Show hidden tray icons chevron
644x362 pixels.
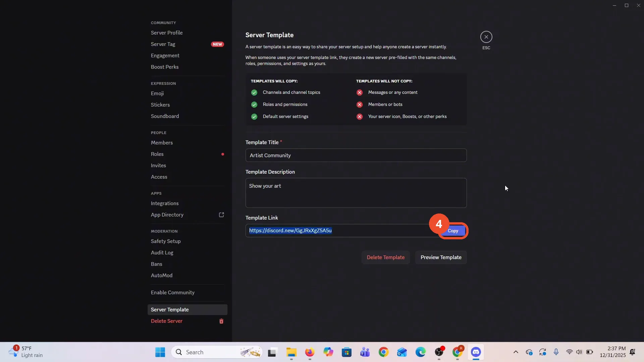tap(516, 352)
